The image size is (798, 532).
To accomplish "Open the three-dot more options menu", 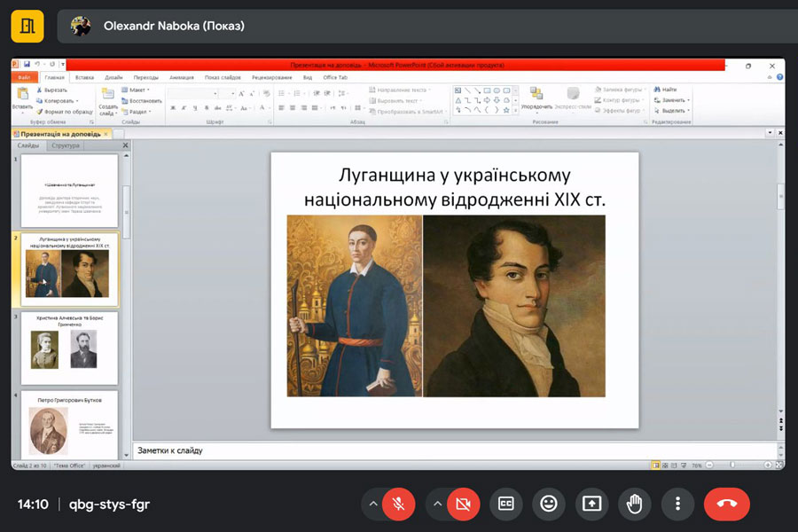I will click(677, 504).
